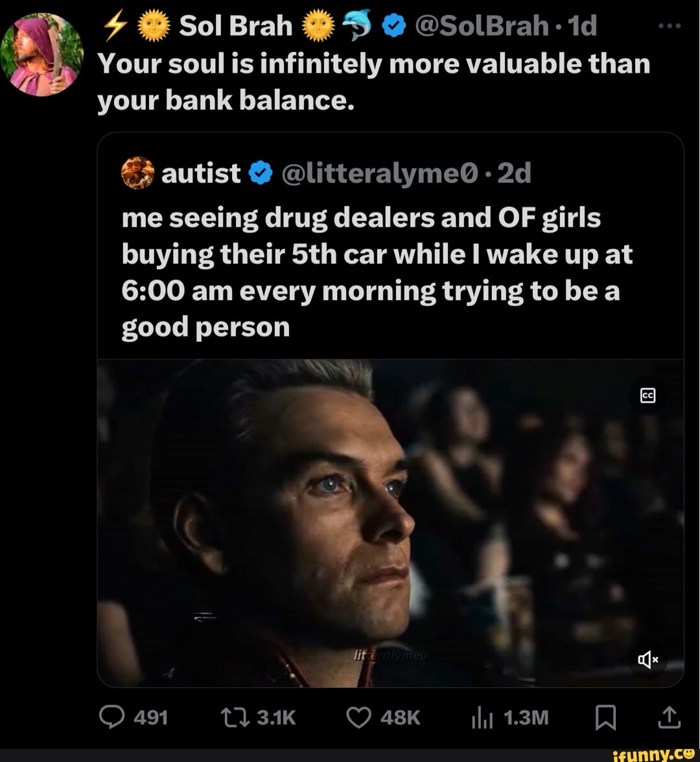
Task: Click the quoted tweet's verified badge
Action: pos(259,173)
